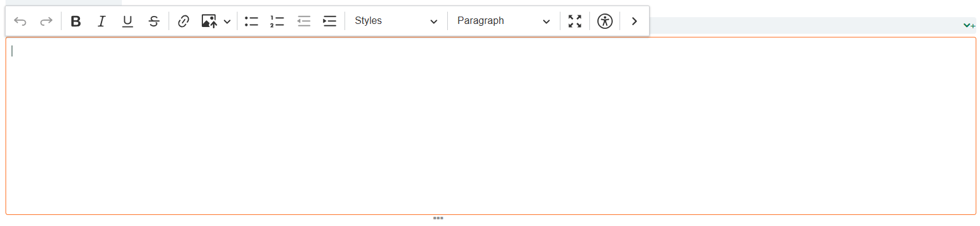Show more toolbar items chevron
This screenshot has height=226, width=980.
click(x=634, y=21)
